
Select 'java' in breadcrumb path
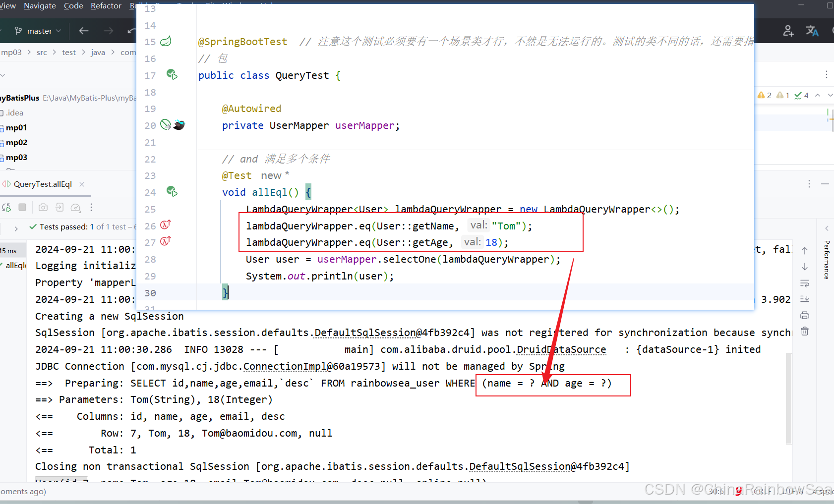point(98,52)
